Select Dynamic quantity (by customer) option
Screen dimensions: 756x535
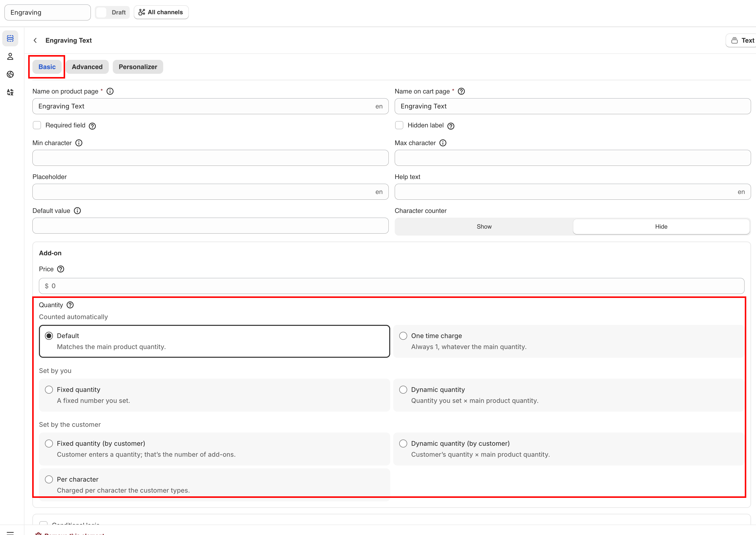[x=568, y=449]
